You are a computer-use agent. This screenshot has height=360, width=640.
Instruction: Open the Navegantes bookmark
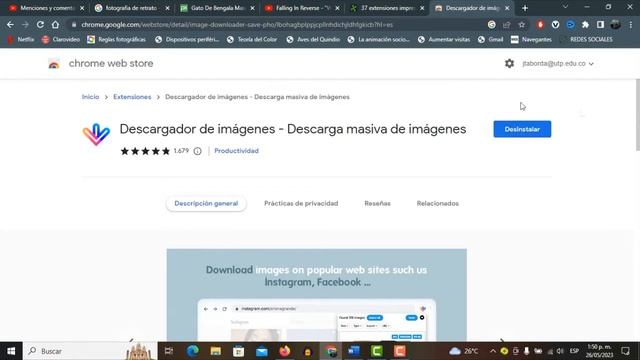point(531,40)
